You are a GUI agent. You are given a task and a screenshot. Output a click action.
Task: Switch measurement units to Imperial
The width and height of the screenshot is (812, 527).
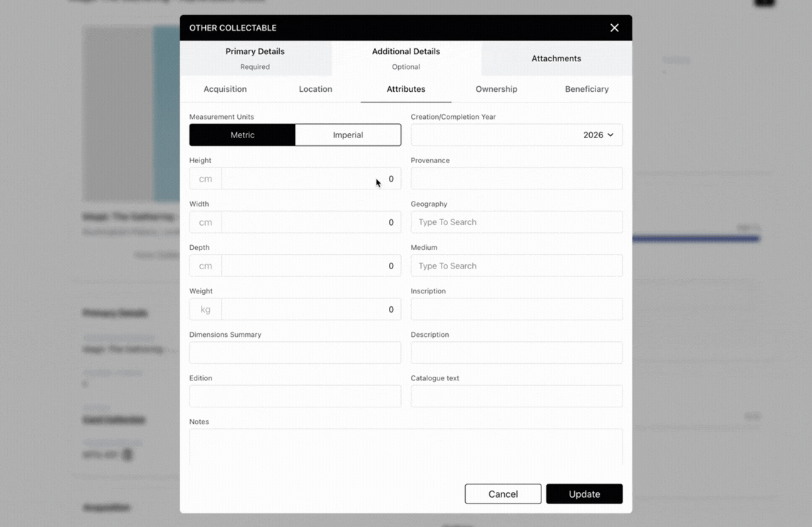(x=348, y=135)
